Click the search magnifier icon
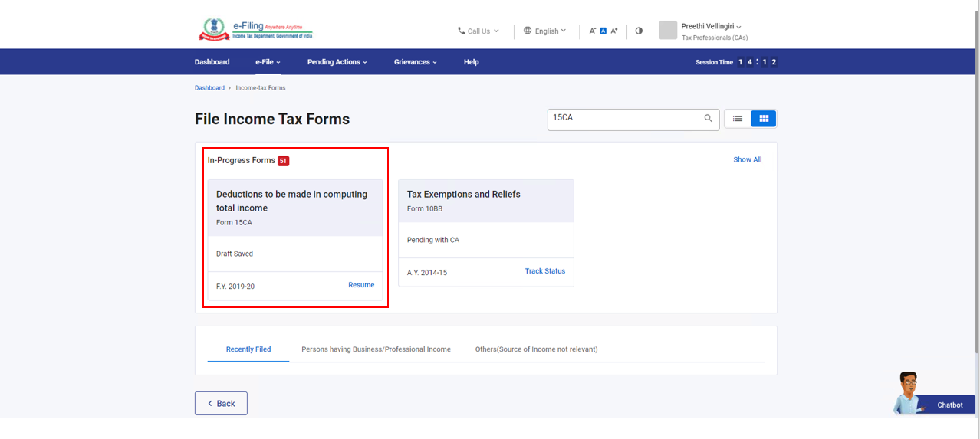 (x=709, y=118)
